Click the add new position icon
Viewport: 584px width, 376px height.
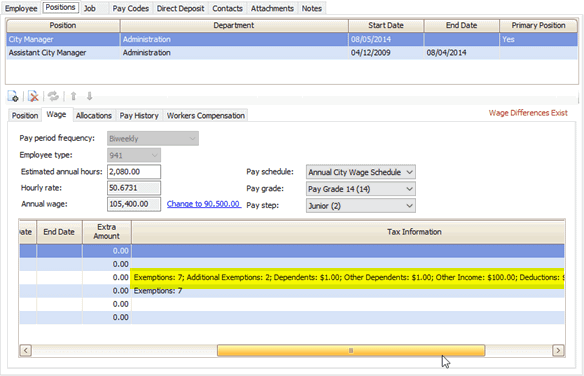(13, 96)
